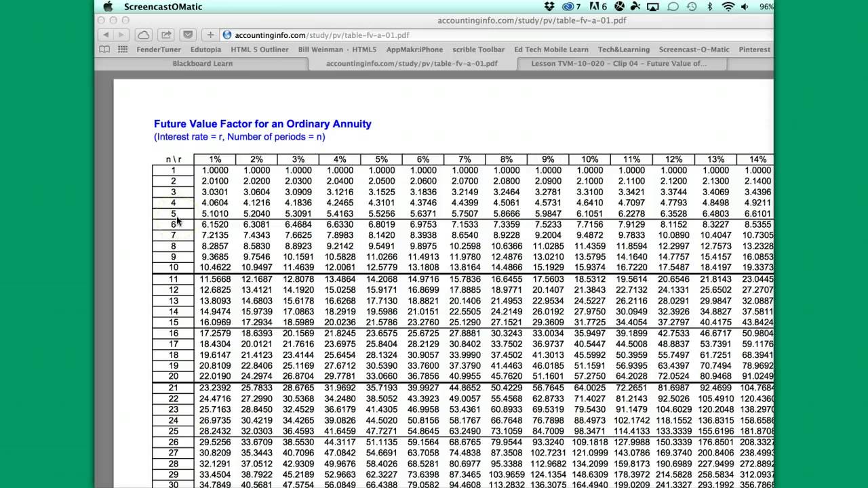Click the value 12.5779 in the table

pyautogui.click(x=381, y=268)
